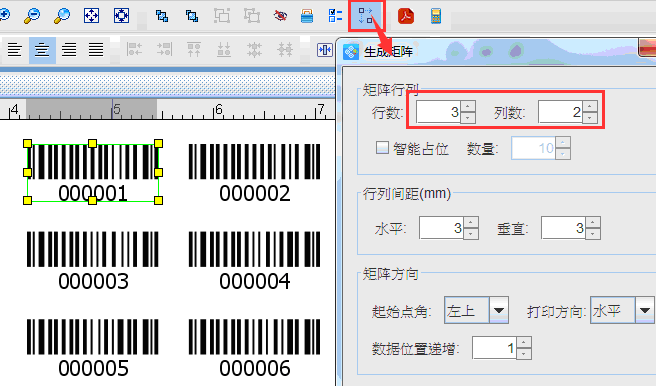This screenshot has width=656, height=386.
Task: Click the plain magnifier zoom icon
Action: (x=62, y=16)
